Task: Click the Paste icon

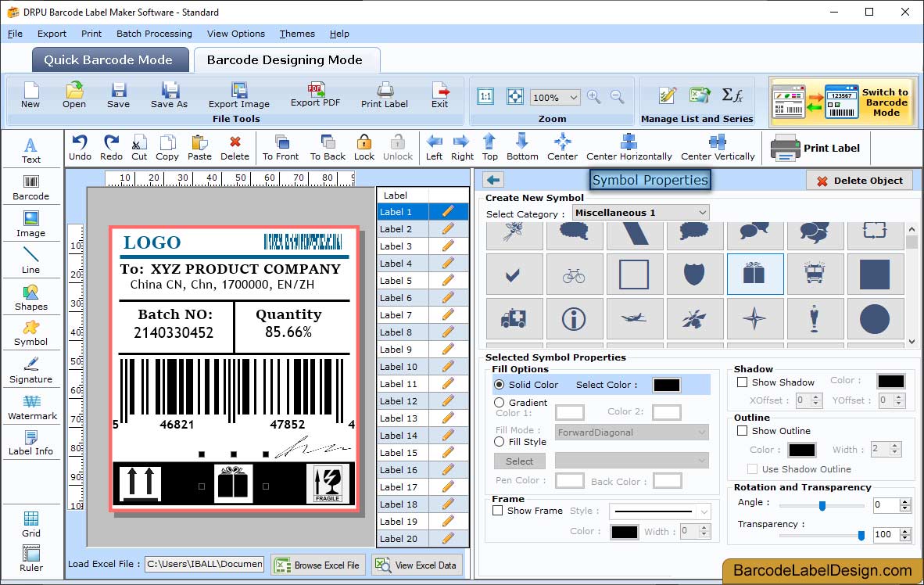Action: tap(199, 148)
